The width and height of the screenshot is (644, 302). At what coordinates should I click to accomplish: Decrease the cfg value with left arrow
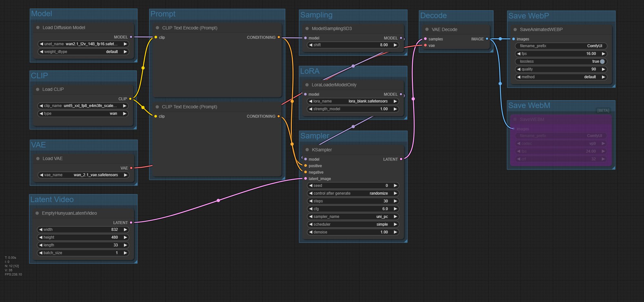311,209
